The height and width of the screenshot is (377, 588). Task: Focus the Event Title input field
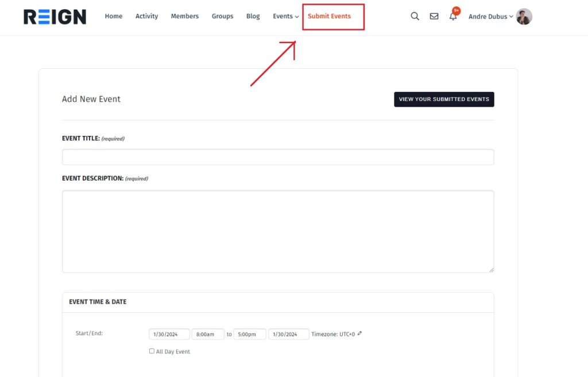[278, 157]
